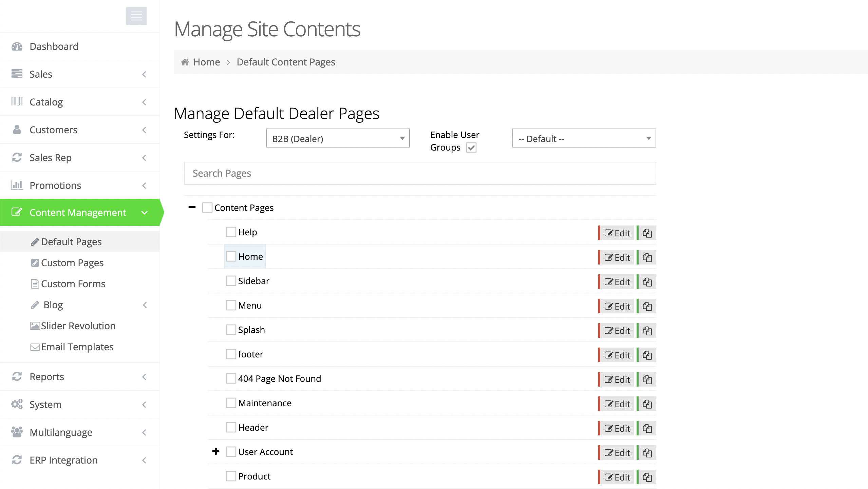Focus the Search Pages input field
This screenshot has height=489, width=868.
click(420, 173)
